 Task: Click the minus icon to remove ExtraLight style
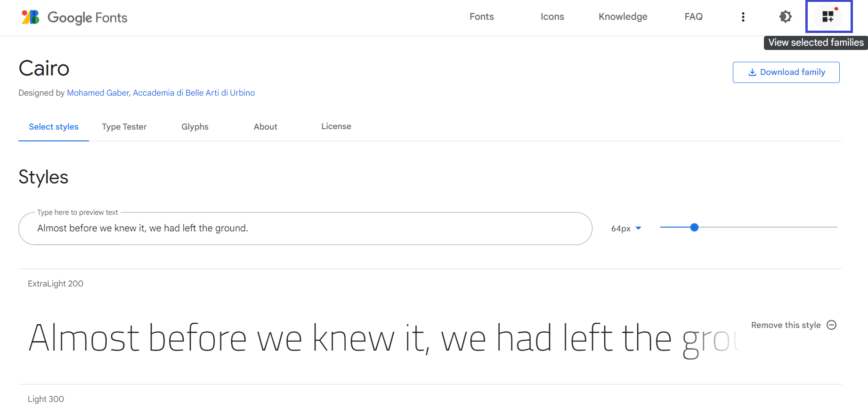tap(832, 325)
